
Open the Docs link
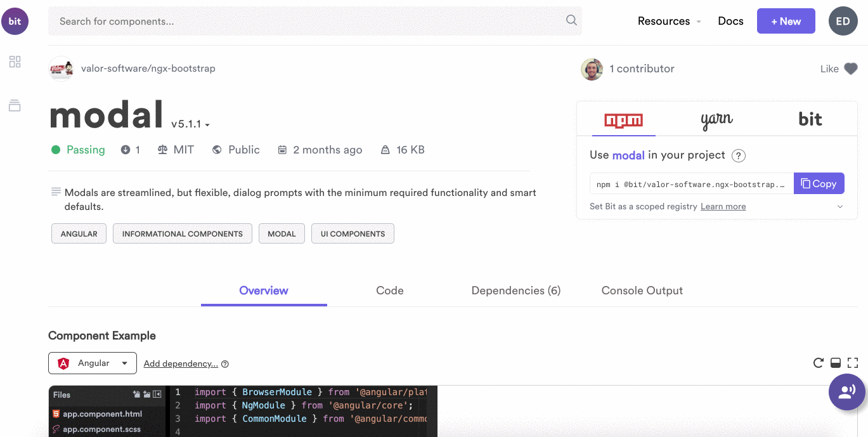tap(730, 21)
